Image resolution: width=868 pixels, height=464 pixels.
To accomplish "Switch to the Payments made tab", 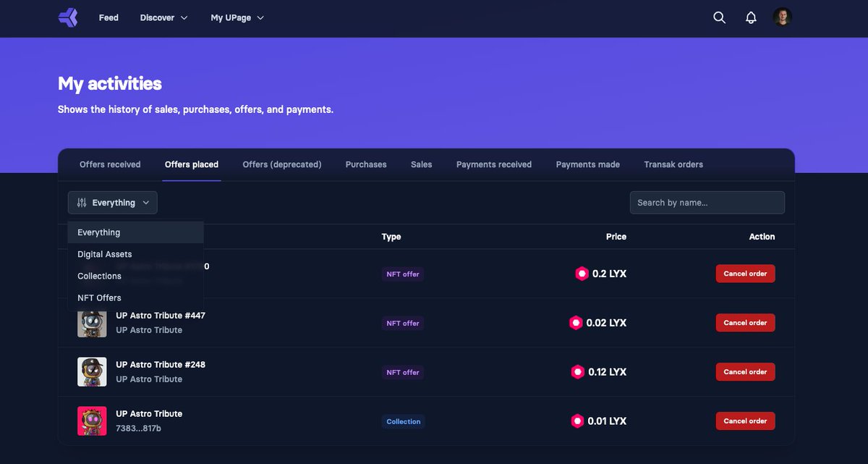I will (x=588, y=164).
